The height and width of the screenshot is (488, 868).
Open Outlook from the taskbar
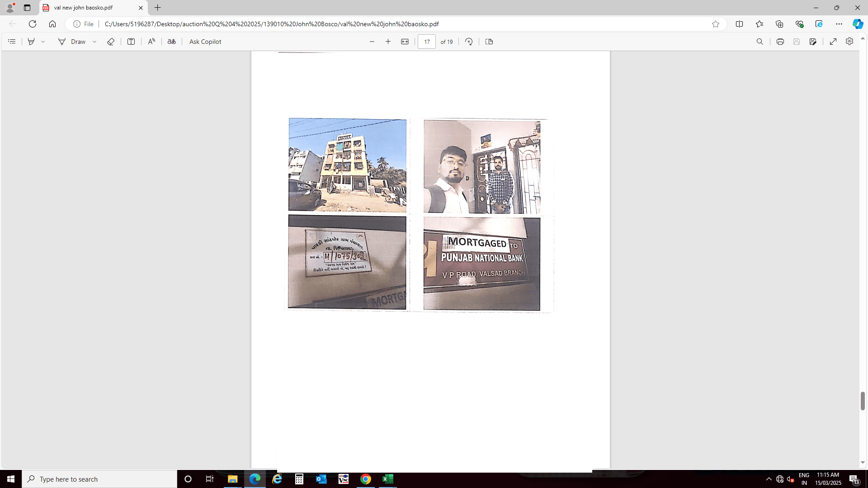[x=321, y=479]
